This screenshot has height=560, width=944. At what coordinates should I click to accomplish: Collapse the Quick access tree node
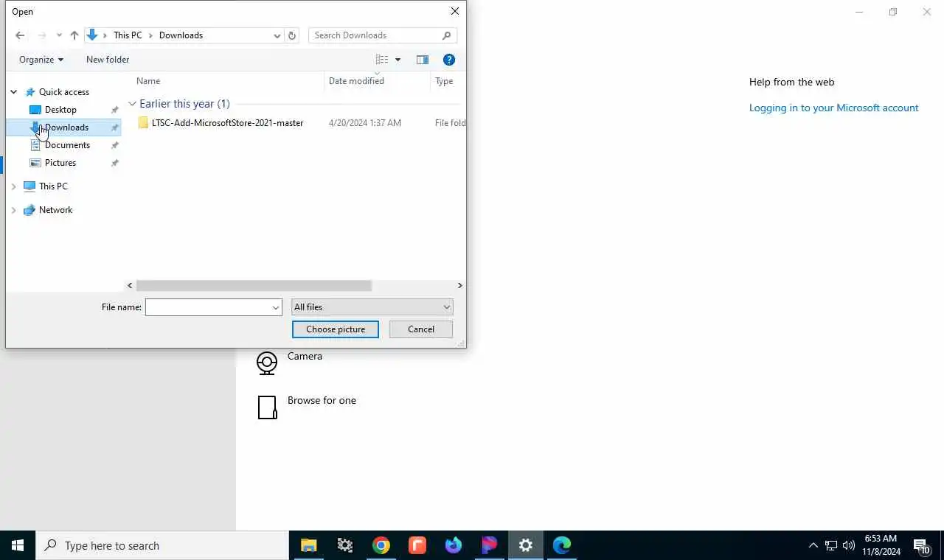[x=13, y=92]
